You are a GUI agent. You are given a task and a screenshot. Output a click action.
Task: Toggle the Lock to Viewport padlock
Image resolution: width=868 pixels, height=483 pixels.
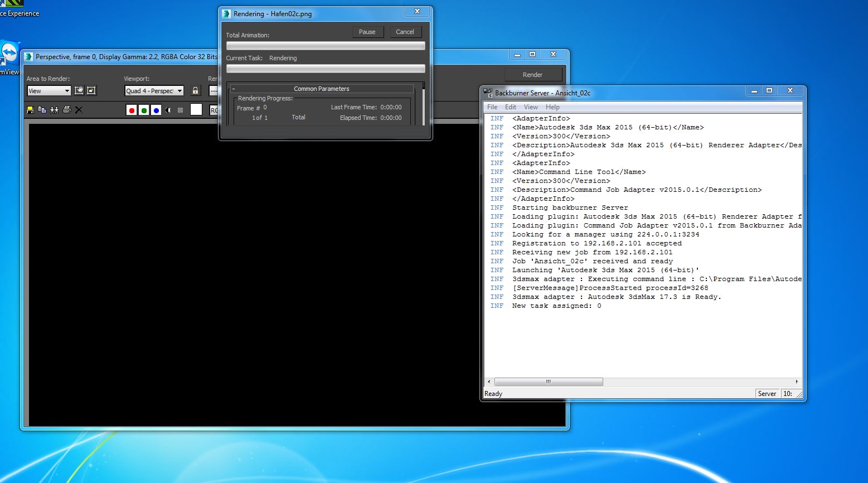pyautogui.click(x=195, y=91)
